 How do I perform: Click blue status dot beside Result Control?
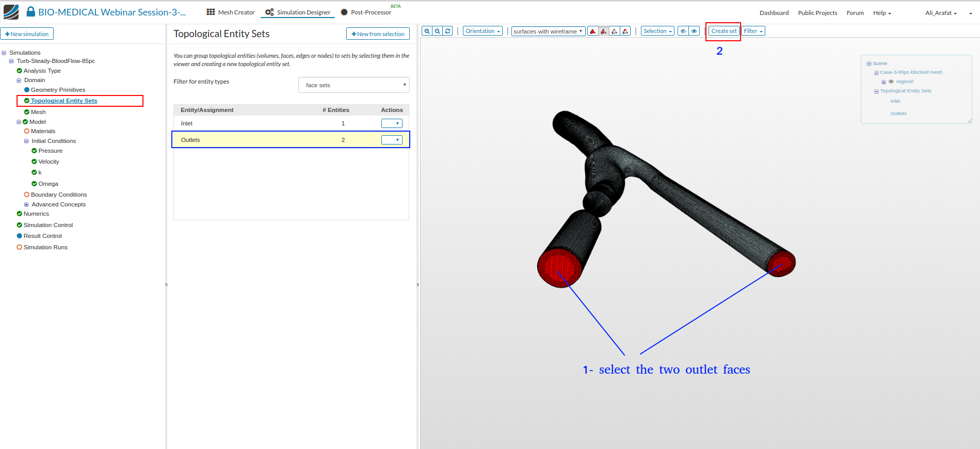[20, 236]
